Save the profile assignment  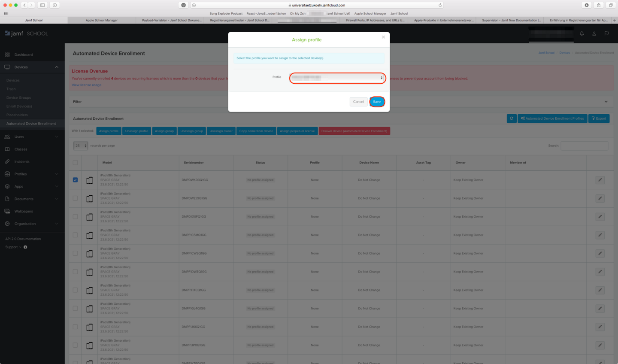[377, 102]
